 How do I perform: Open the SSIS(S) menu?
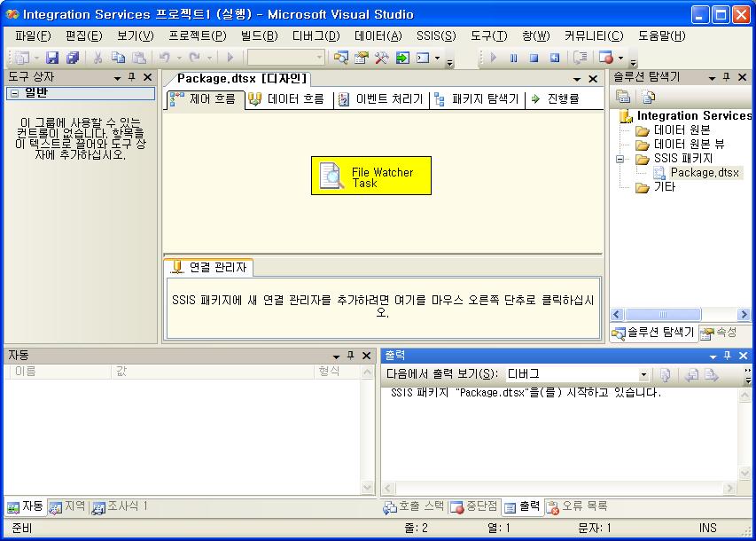[436, 35]
